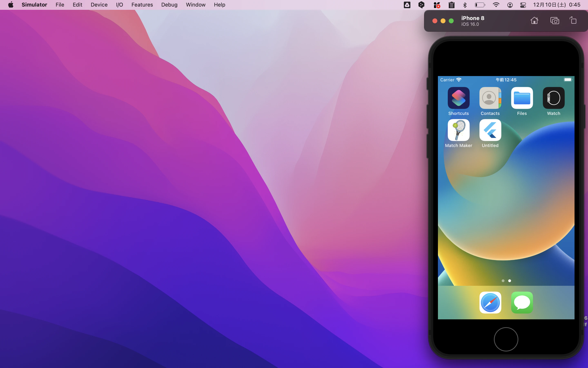This screenshot has width=588, height=368.
Task: Close the simulator window with red button
Action: [x=435, y=21]
